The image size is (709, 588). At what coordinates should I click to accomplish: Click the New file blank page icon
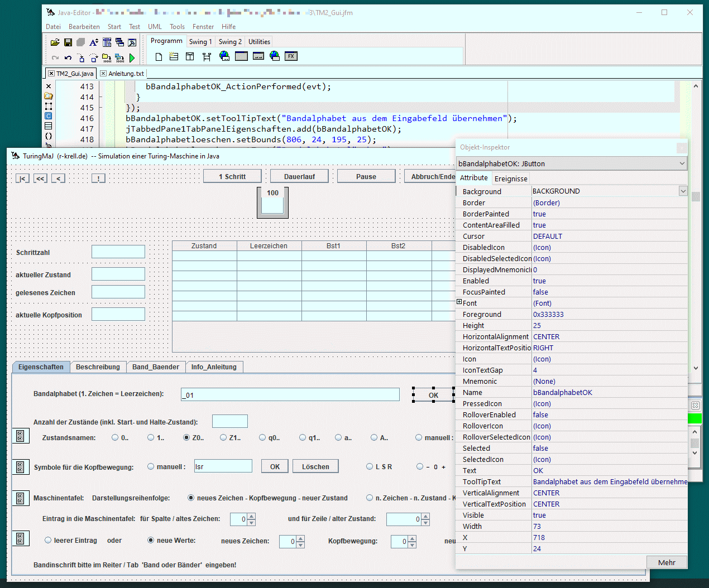[159, 56]
